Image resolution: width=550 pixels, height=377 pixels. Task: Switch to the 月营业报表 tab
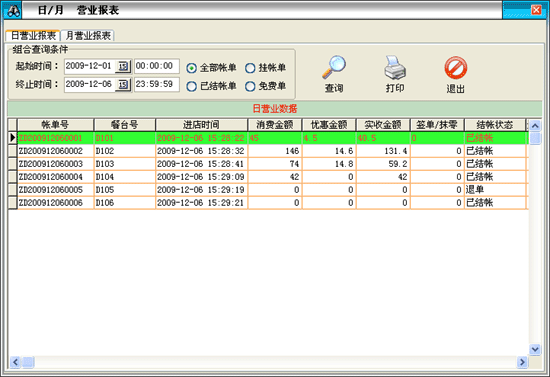pyautogui.click(x=88, y=35)
